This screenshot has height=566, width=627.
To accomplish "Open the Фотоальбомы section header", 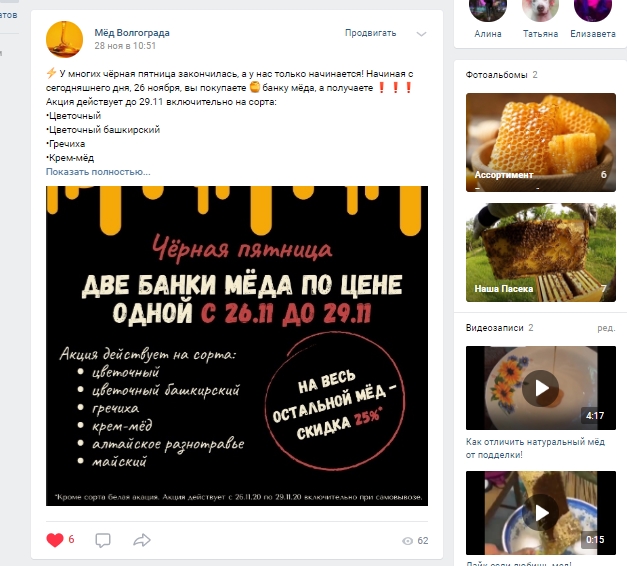I will [x=496, y=75].
